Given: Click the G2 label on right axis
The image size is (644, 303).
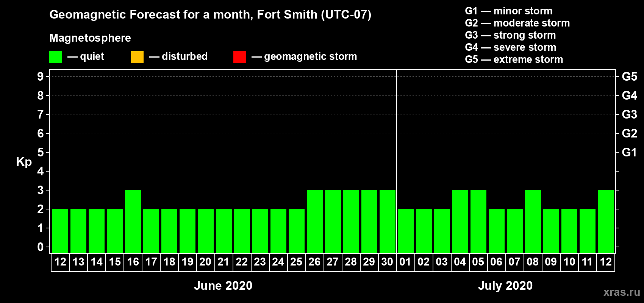Looking at the screenshot, I should (x=630, y=133).
